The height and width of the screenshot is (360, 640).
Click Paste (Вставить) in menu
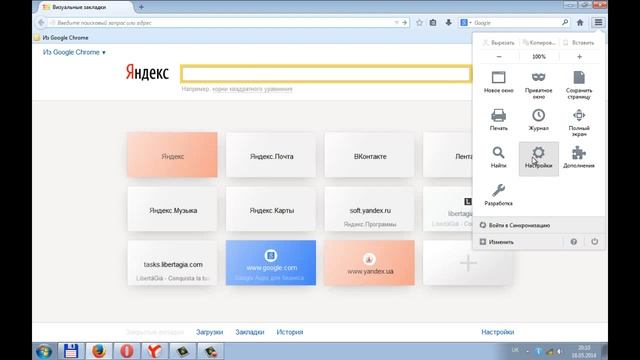[x=579, y=42]
